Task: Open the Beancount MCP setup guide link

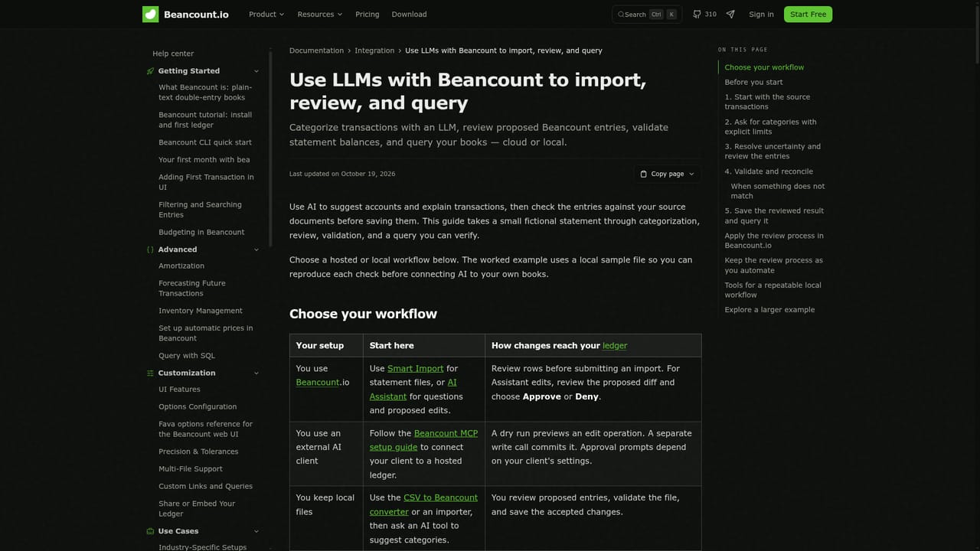Action: pyautogui.click(x=423, y=440)
